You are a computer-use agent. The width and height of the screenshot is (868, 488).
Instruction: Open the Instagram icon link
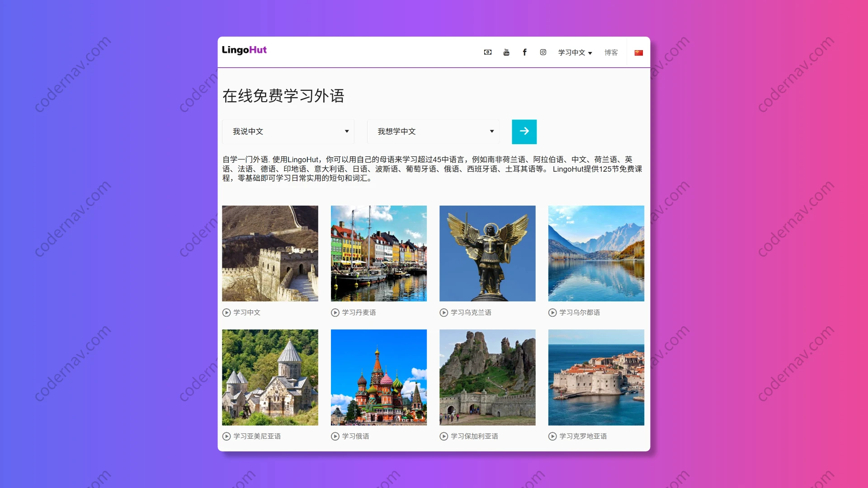(x=543, y=52)
